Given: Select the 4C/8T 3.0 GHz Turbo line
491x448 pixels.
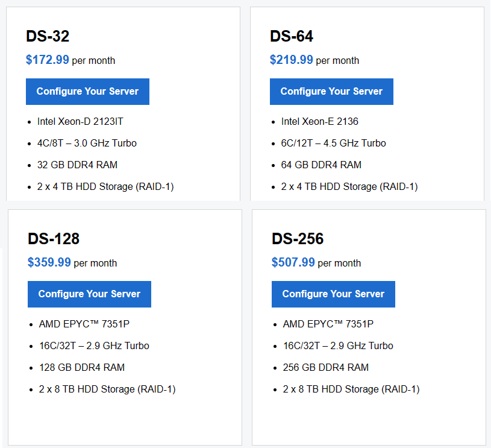Looking at the screenshot, I should [x=87, y=143].
